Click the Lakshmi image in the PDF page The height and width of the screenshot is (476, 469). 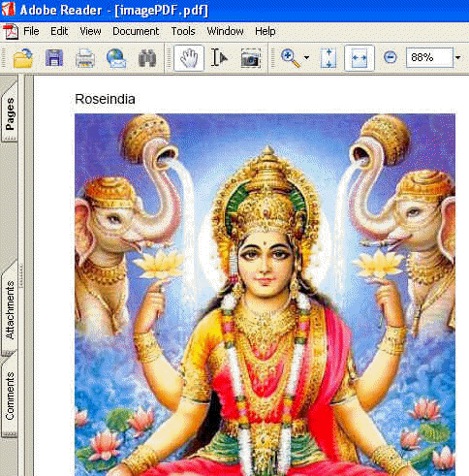265,295
